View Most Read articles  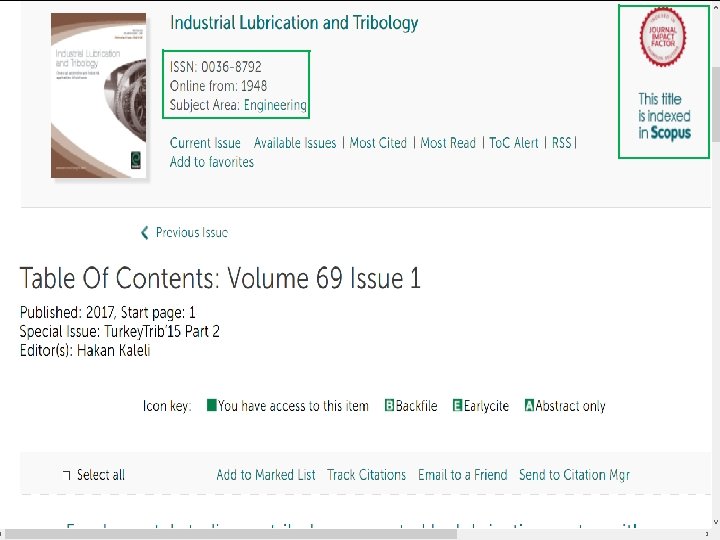click(448, 143)
